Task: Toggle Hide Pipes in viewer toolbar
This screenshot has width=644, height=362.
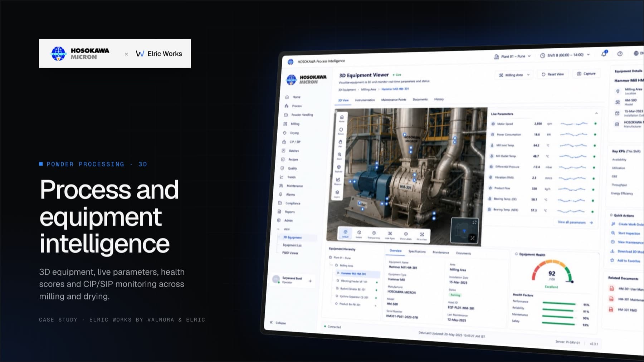Action: point(390,235)
